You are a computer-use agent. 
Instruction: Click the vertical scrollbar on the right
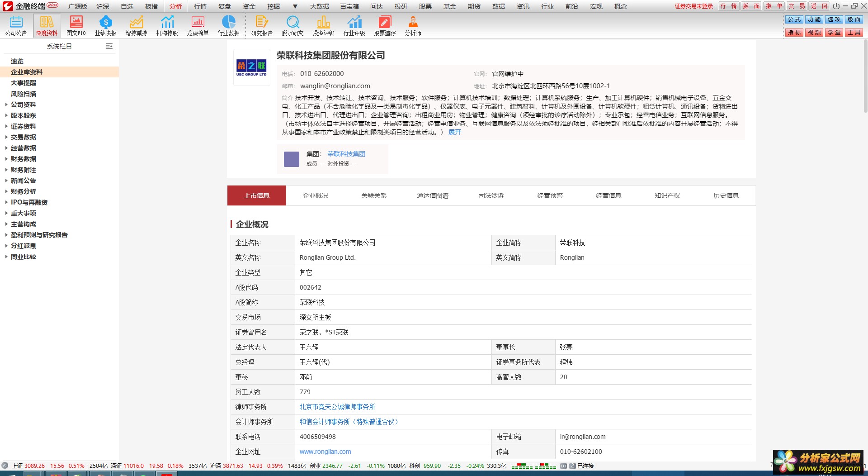(865, 77)
